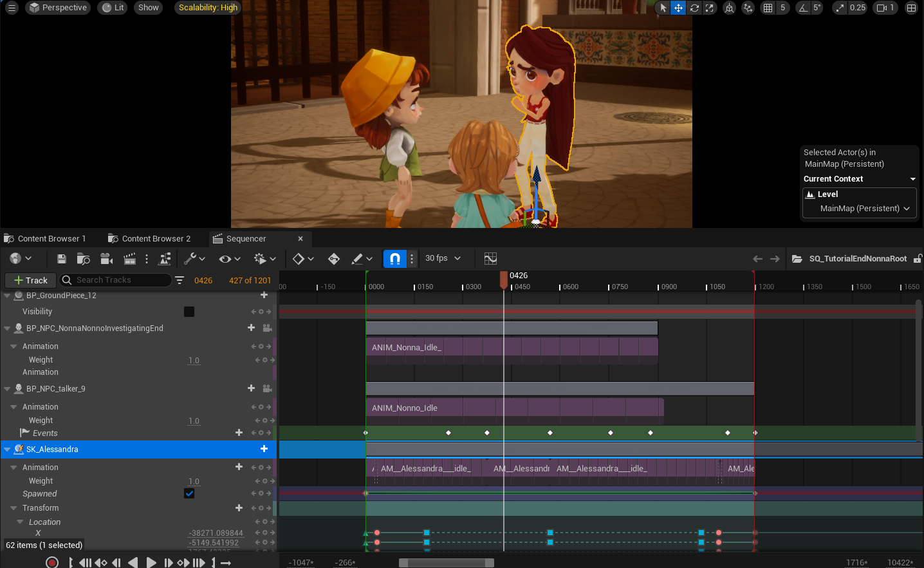Toggle the magnet snapping button
924x568 pixels.
(395, 259)
